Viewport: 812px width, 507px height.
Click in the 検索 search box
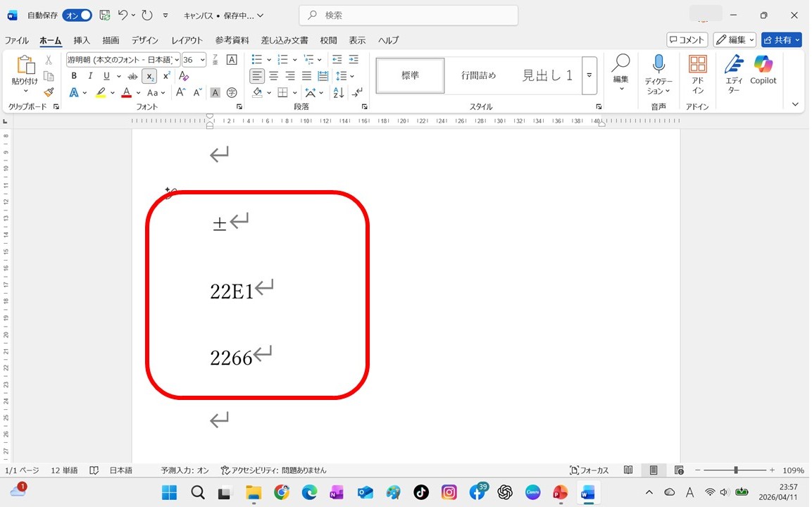[x=408, y=15]
